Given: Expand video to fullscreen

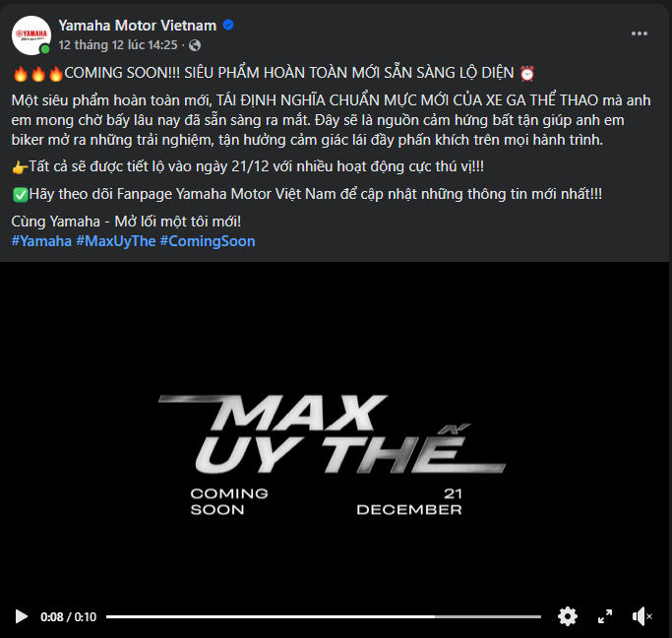Looking at the screenshot, I should pos(605,616).
